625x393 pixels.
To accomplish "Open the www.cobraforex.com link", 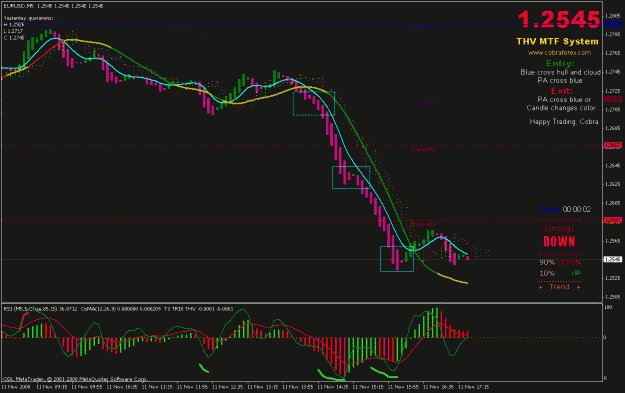I will coord(559,53).
